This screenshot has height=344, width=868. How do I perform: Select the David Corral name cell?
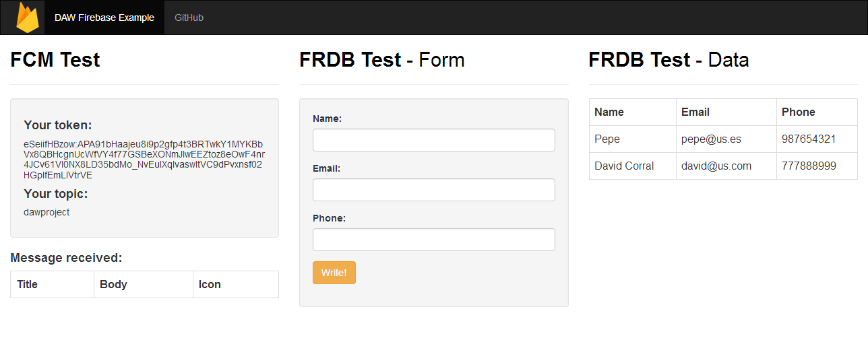[x=624, y=166]
